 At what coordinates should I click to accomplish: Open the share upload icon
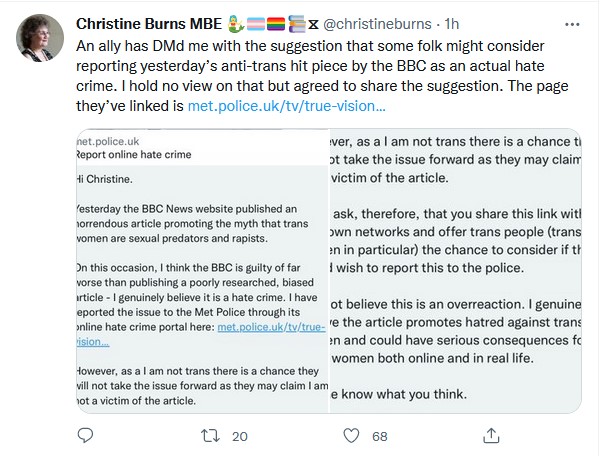click(x=491, y=435)
